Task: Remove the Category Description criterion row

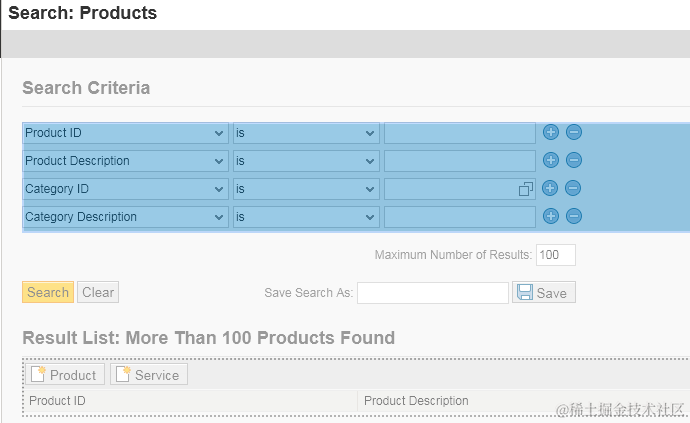Action: pos(574,216)
